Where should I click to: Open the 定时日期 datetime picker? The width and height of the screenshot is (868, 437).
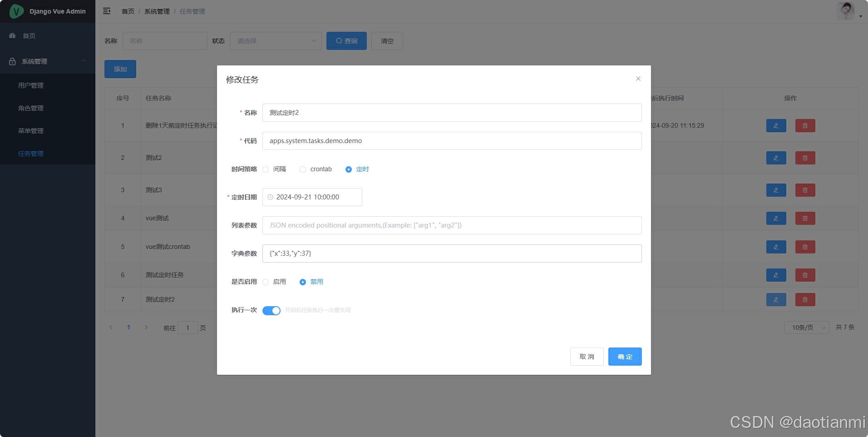(x=312, y=197)
